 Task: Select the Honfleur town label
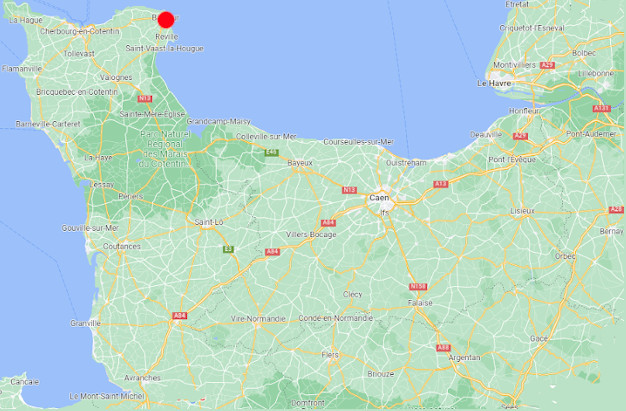(x=524, y=111)
